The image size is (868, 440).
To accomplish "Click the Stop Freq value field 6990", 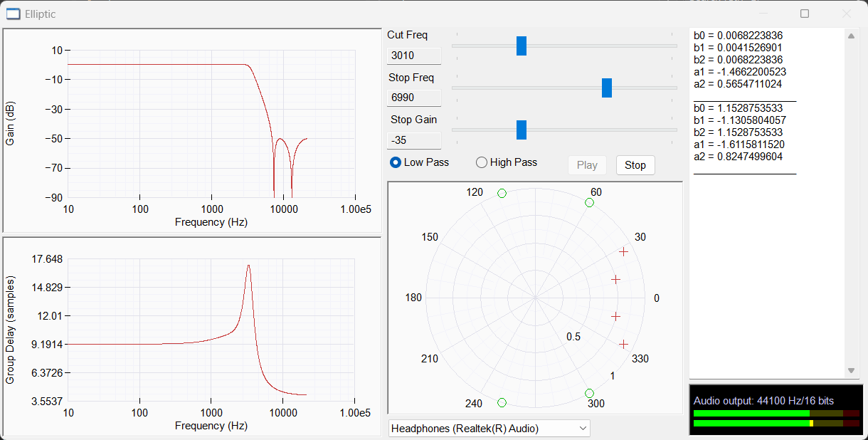I will tap(414, 98).
